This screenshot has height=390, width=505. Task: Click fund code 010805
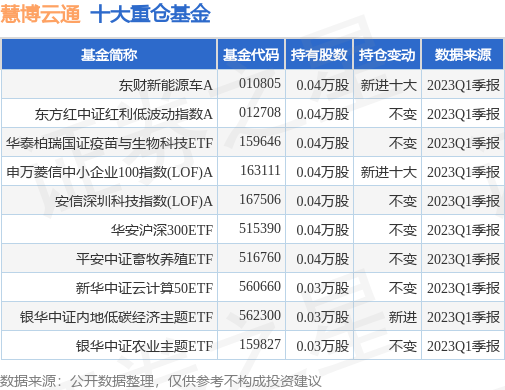coord(260,84)
